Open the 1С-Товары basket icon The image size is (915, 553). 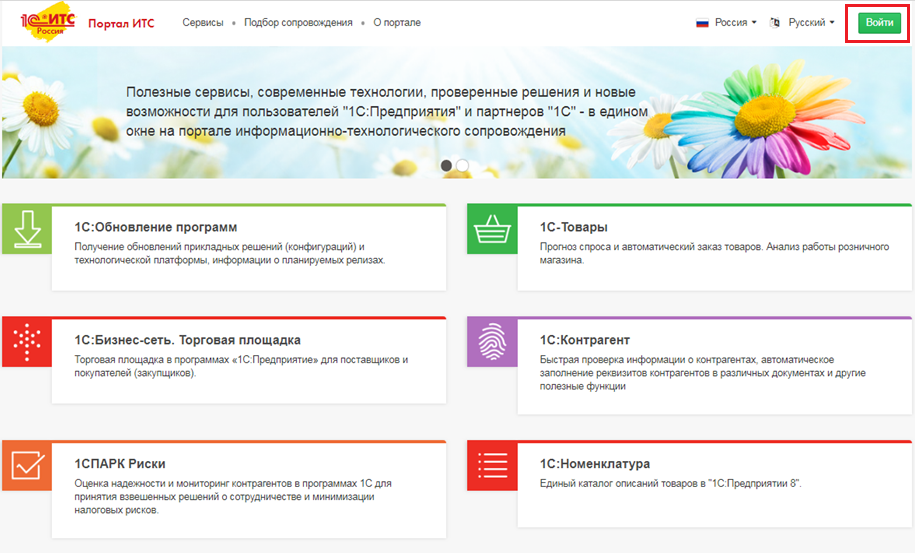click(492, 229)
